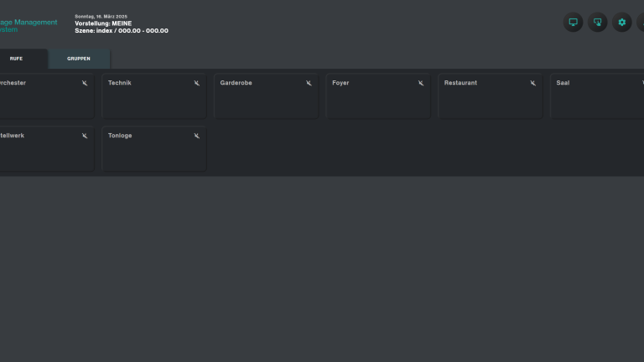Viewport: 644px width, 362px height.
Task: Open the monitor display view icon
Action: pos(574,23)
